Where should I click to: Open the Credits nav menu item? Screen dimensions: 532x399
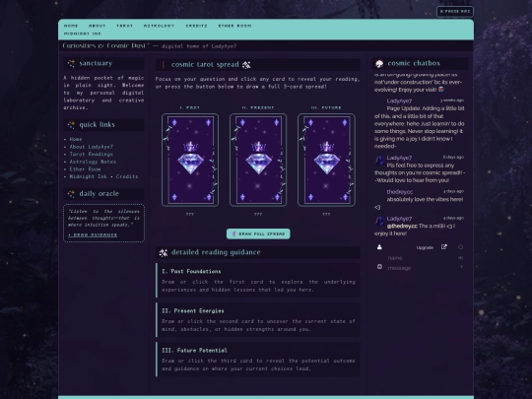(196, 26)
